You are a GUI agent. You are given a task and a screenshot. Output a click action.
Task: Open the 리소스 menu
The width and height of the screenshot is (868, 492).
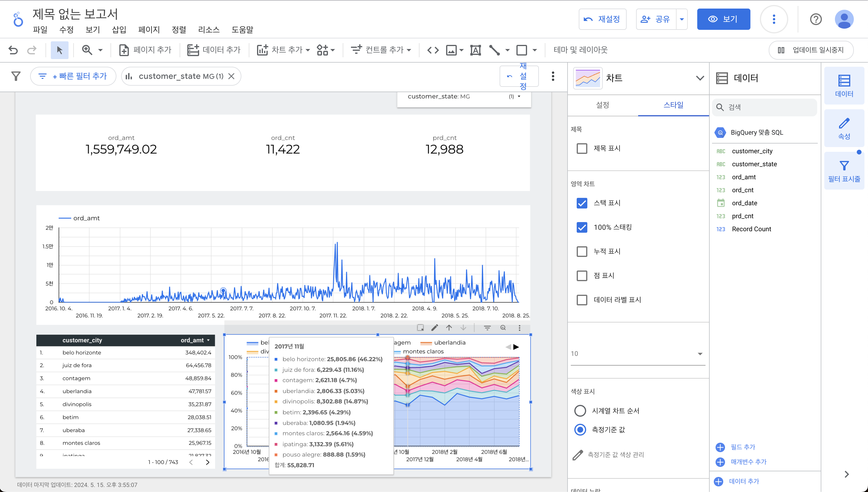pyautogui.click(x=209, y=30)
